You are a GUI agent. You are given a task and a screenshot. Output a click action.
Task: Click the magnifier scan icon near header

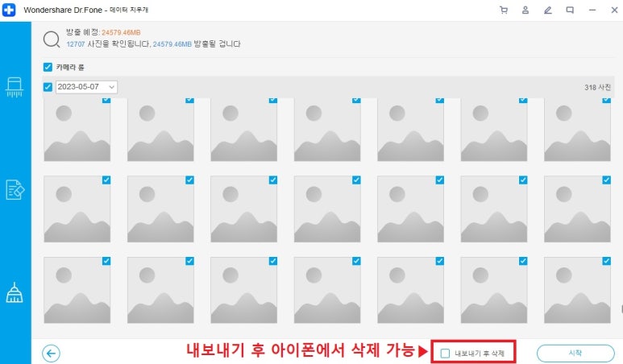click(x=52, y=38)
